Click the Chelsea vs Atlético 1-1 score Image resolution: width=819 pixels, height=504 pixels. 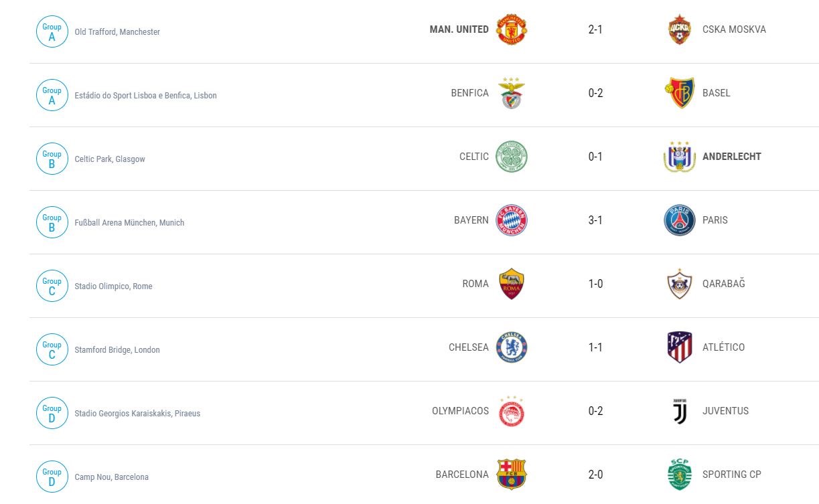tap(595, 347)
